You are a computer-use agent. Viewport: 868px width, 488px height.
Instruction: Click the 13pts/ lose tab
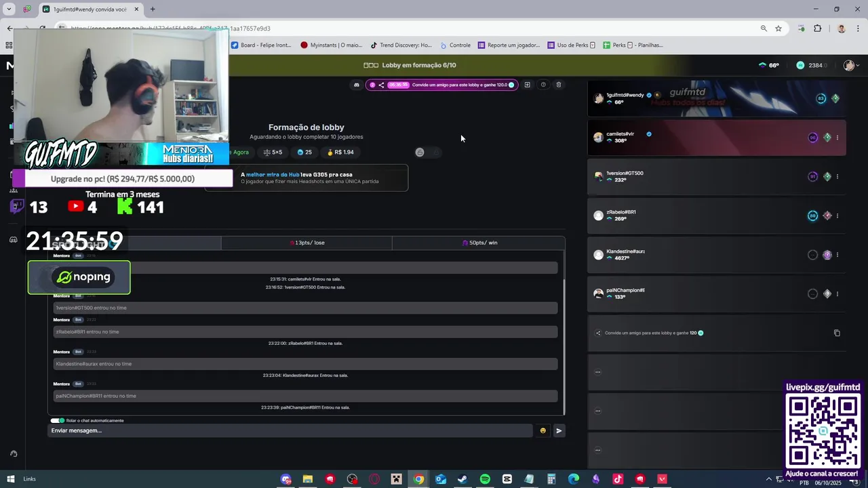pyautogui.click(x=307, y=243)
